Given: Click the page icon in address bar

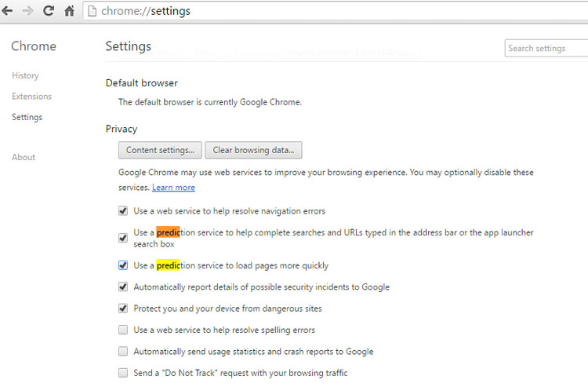Looking at the screenshot, I should 92,11.
